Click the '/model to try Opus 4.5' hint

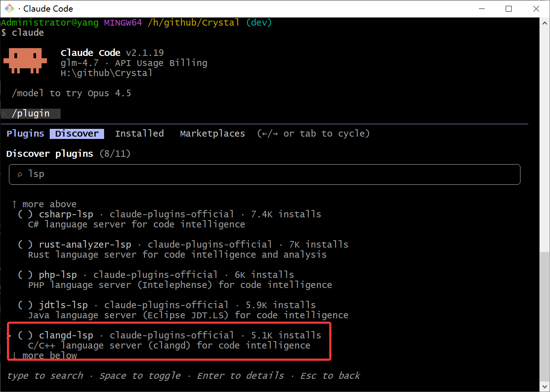click(x=71, y=93)
